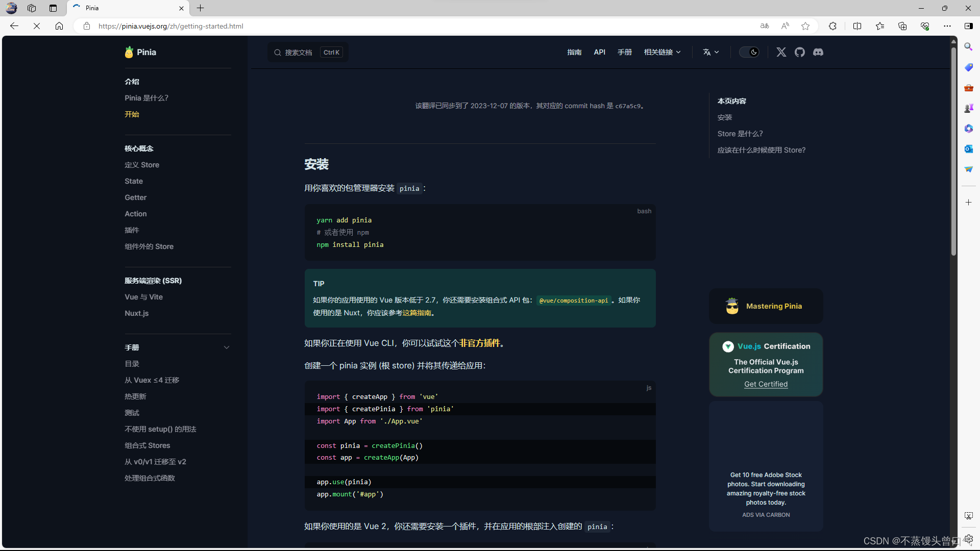Activate read aloud icon in address bar
This screenshot has height=551, width=980.
tap(785, 26)
